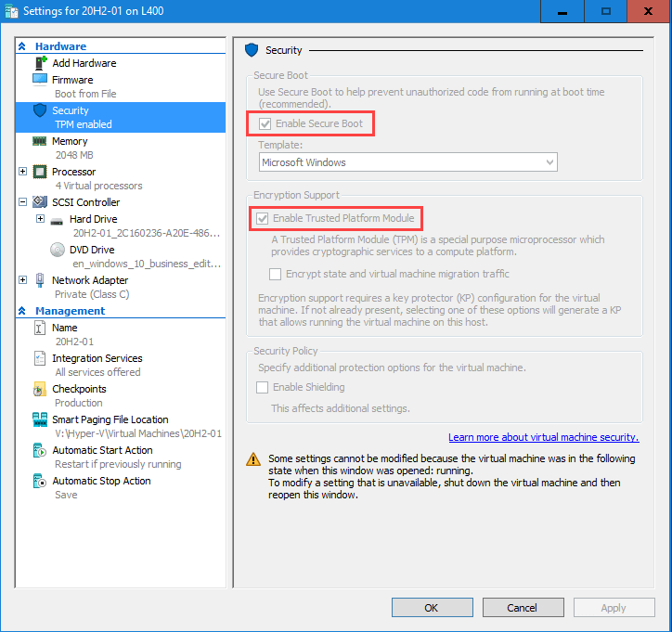The image size is (672, 632).
Task: Maximize the Settings window
Action: click(x=605, y=11)
